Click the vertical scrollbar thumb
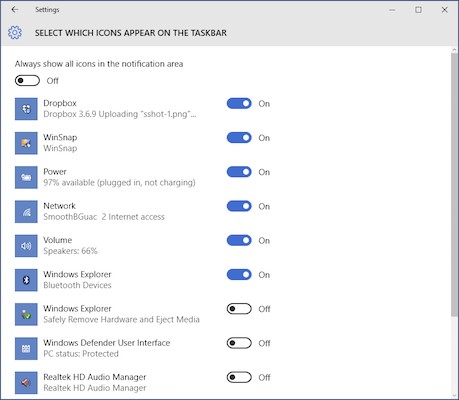This screenshot has height=400, width=459. tap(454, 185)
